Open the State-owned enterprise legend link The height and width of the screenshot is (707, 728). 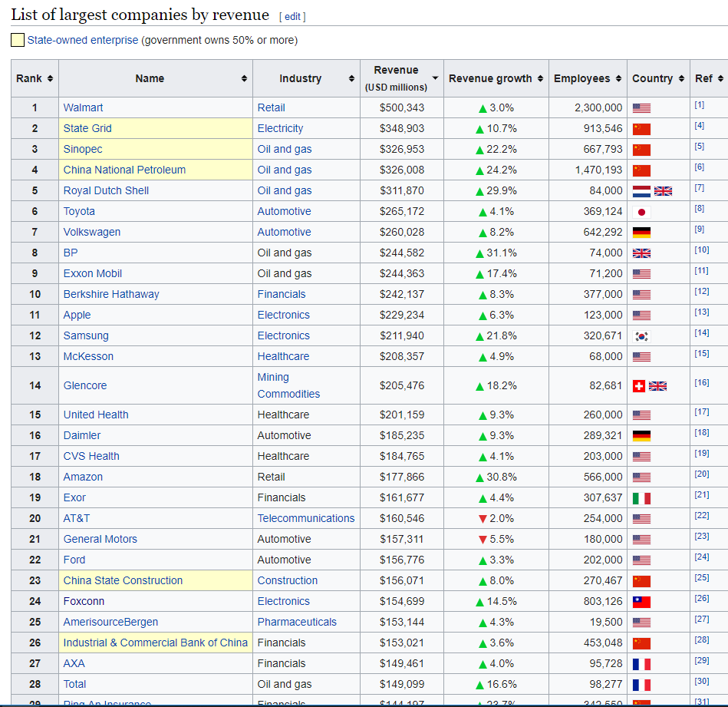[83, 40]
